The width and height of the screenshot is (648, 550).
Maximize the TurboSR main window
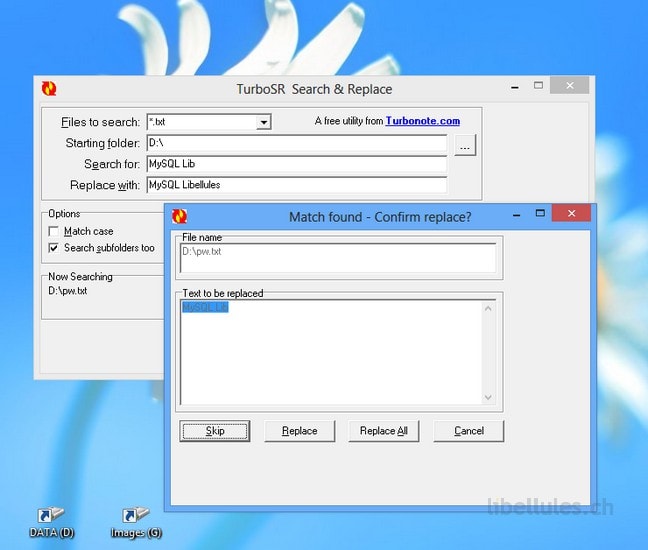538,86
